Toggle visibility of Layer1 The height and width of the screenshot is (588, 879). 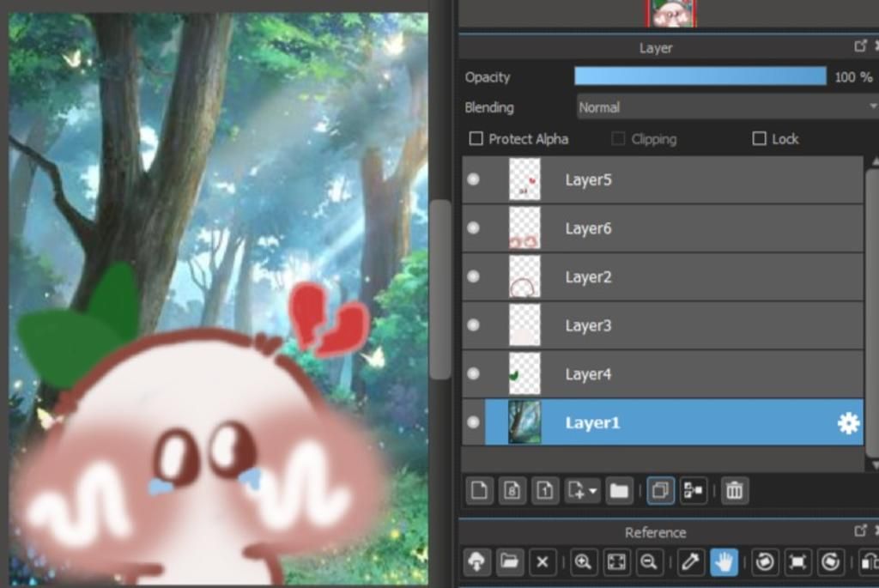click(x=474, y=422)
